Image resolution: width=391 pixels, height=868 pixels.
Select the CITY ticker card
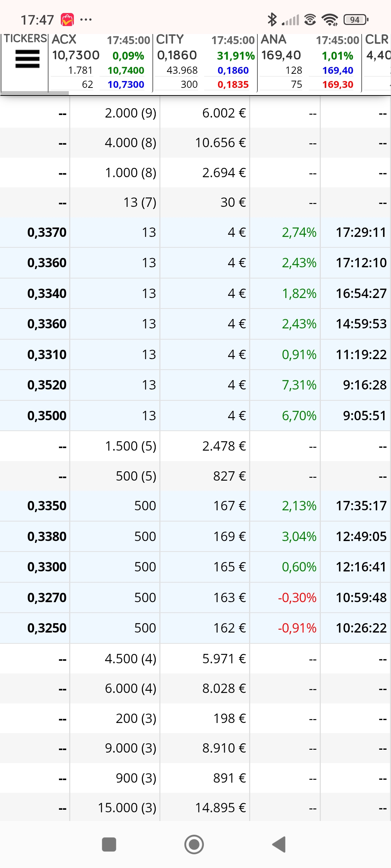tap(205, 62)
